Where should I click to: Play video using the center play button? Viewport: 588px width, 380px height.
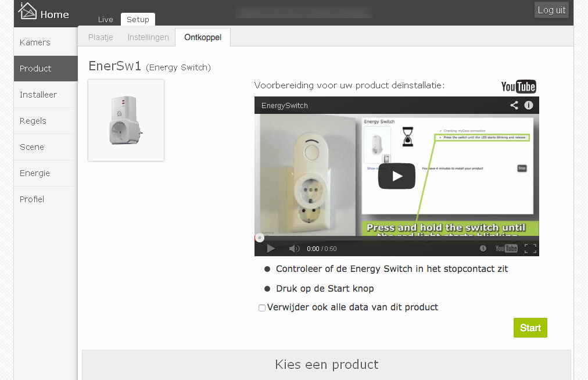coord(397,176)
